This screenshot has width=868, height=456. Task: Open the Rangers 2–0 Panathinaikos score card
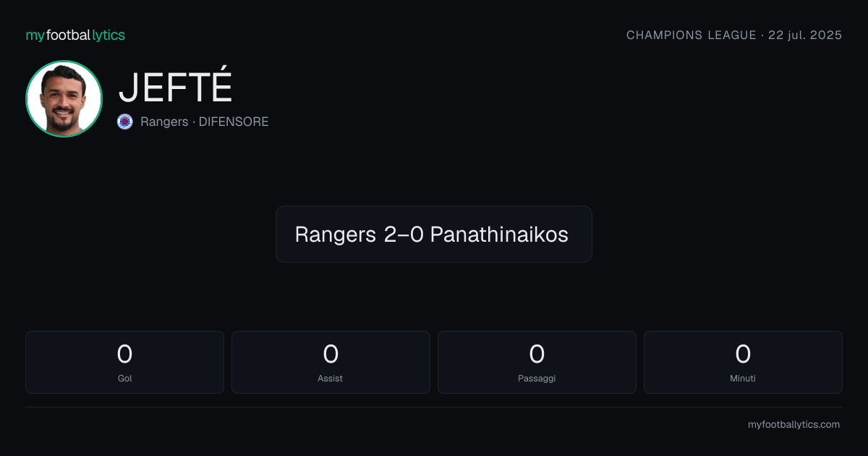(434, 234)
